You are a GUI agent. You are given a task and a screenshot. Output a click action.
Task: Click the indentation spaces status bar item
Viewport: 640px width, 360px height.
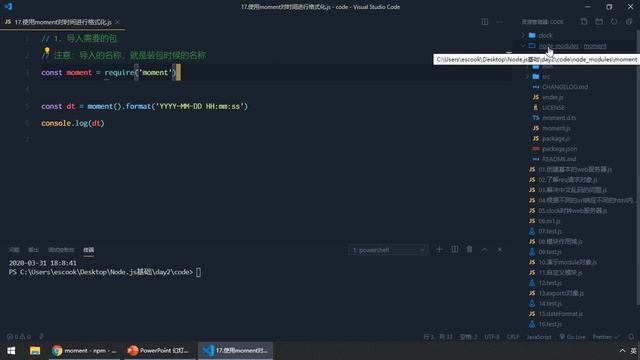469,337
